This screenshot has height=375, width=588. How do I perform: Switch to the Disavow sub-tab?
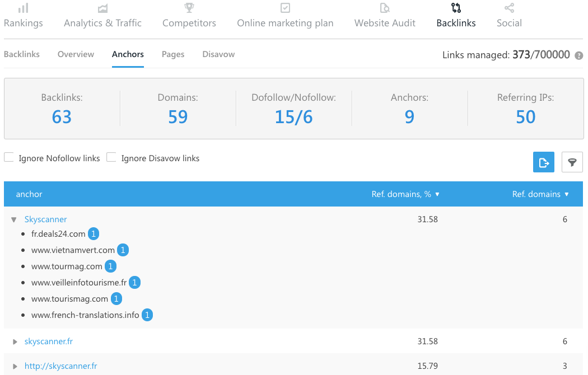218,54
